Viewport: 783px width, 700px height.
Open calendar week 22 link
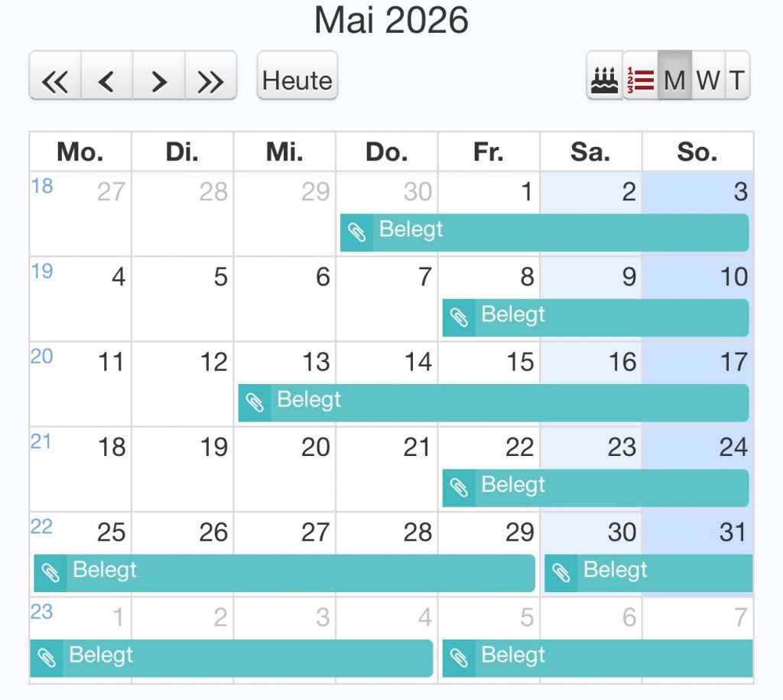coord(41,527)
